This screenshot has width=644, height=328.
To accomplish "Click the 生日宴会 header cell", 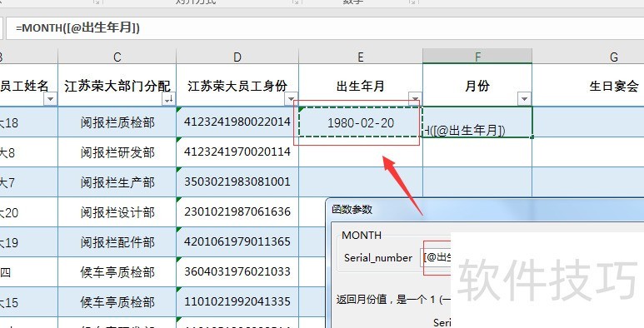I will tap(588, 86).
